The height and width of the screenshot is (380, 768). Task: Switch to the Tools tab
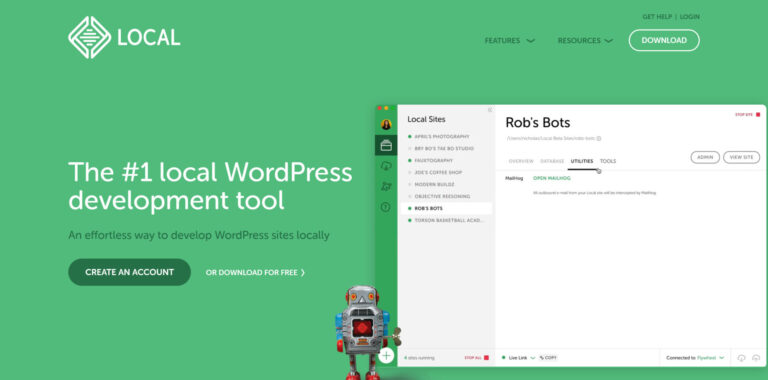[608, 161]
